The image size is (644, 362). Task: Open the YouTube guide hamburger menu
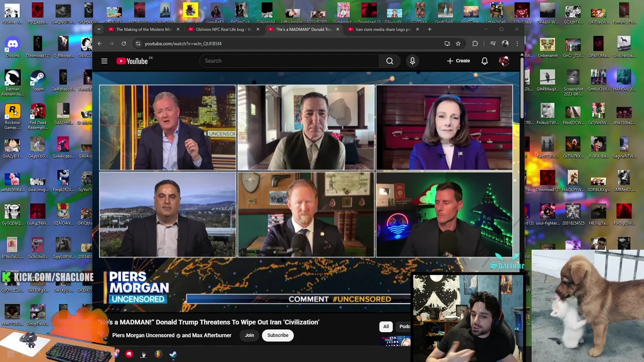[x=104, y=61]
